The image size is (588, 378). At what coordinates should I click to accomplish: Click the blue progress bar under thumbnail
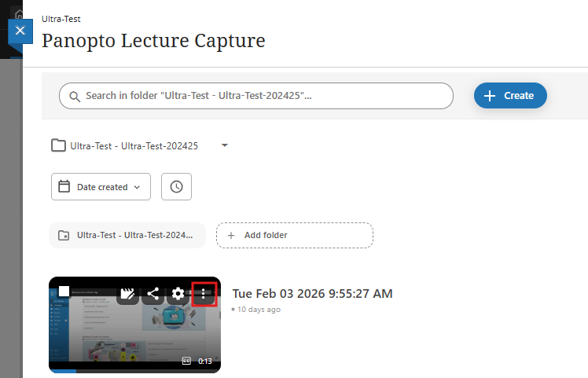[63, 369]
